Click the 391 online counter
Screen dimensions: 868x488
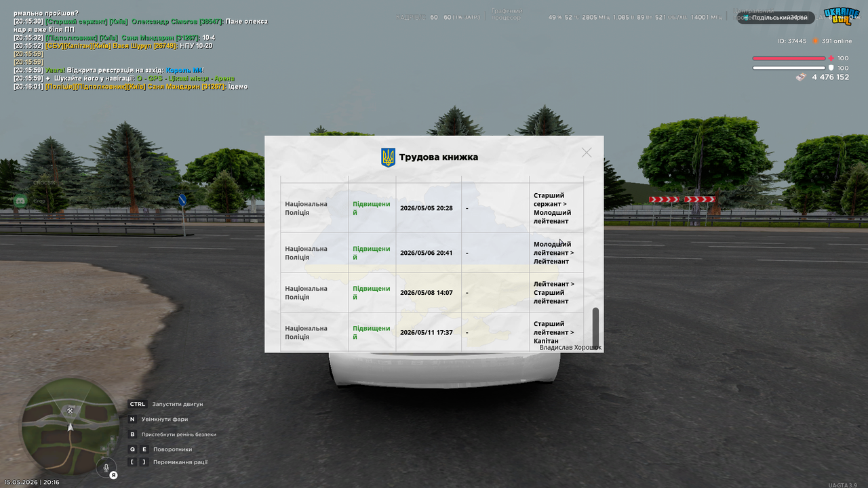point(837,41)
